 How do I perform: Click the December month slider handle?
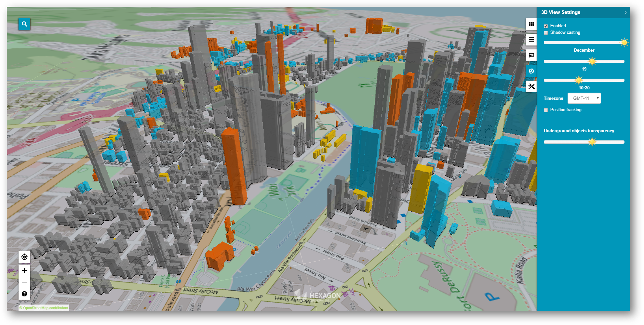pyautogui.click(x=624, y=43)
